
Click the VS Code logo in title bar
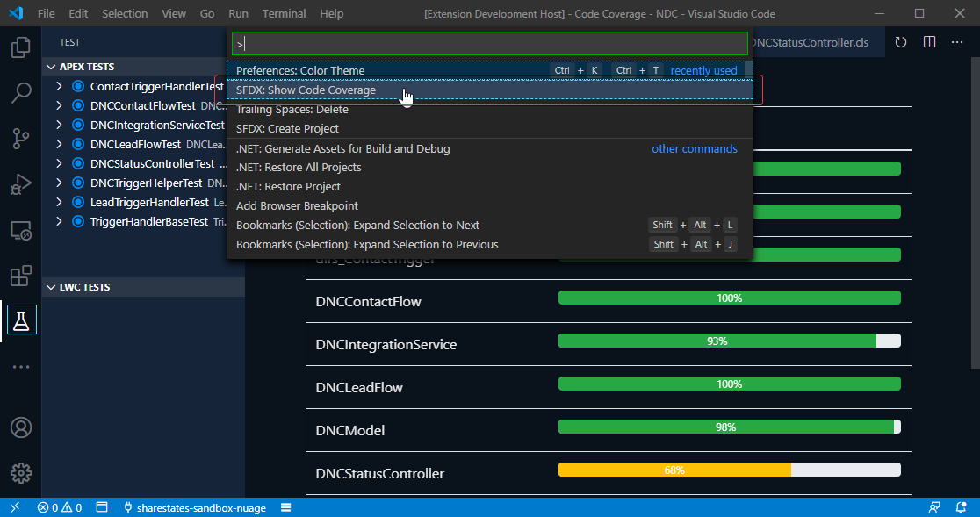(x=16, y=13)
